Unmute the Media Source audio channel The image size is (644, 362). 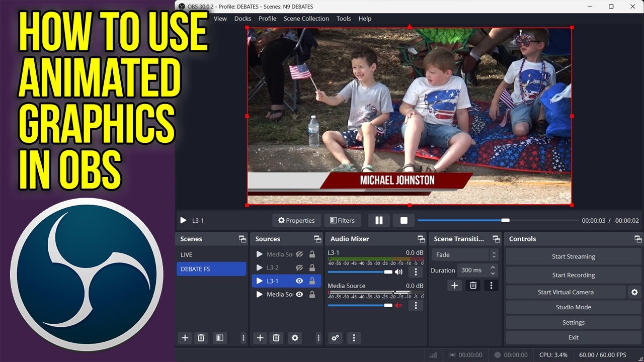pyautogui.click(x=398, y=305)
